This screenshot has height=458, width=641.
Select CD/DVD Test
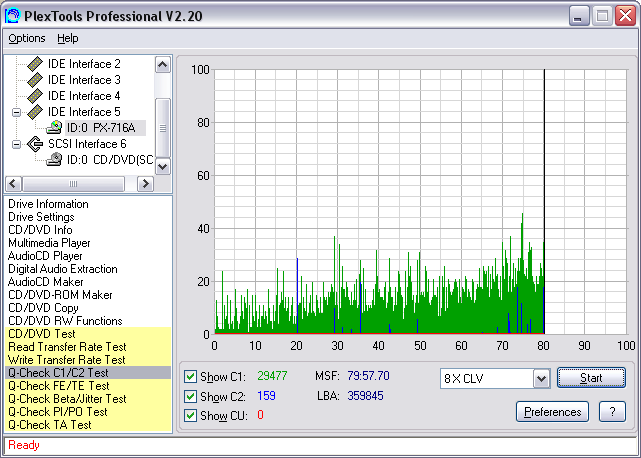coord(88,334)
